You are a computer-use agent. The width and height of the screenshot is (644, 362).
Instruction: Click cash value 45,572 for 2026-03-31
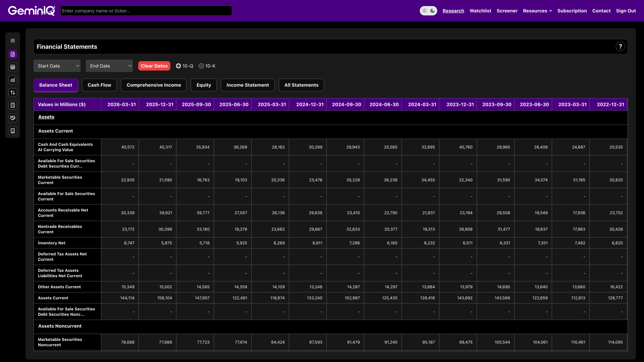coord(128,147)
